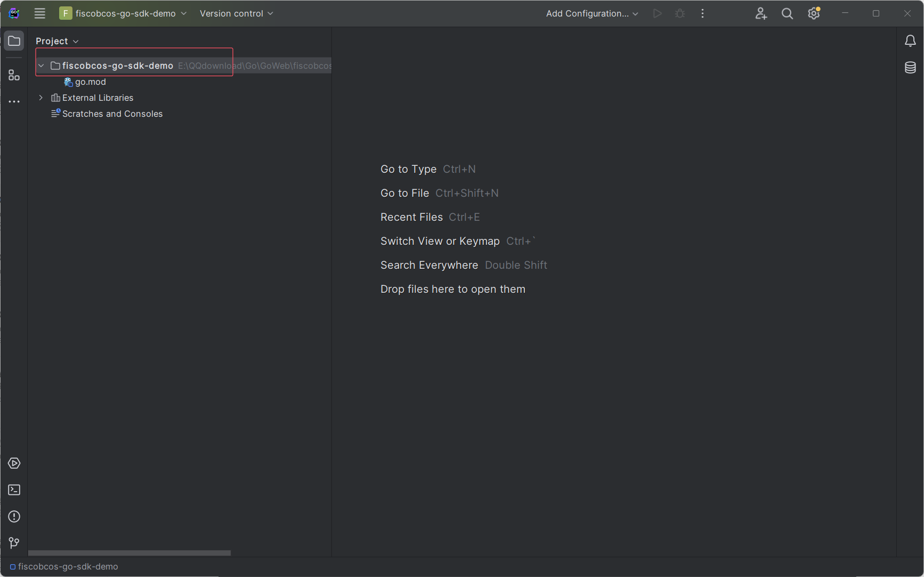Viewport: 924px width, 577px height.
Task: Open the fiscobcos-go-sdk-demo project switcher
Action: 123,13
